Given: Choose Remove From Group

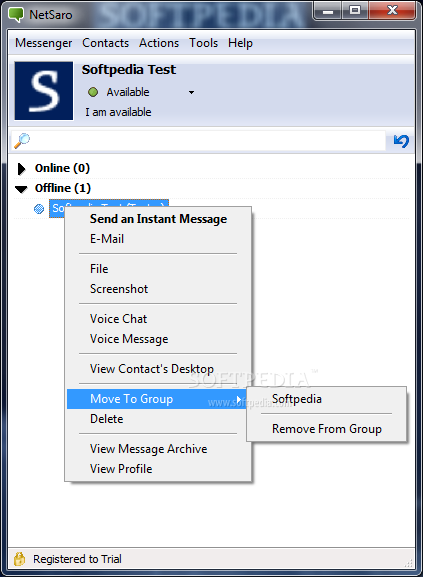Looking at the screenshot, I should pos(327,429).
